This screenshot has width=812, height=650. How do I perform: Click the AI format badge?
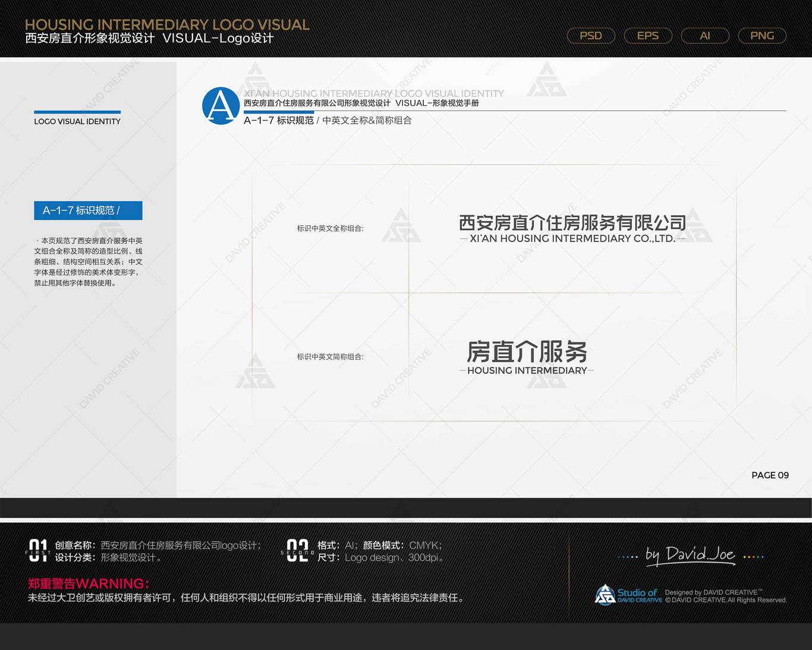pyautogui.click(x=705, y=36)
